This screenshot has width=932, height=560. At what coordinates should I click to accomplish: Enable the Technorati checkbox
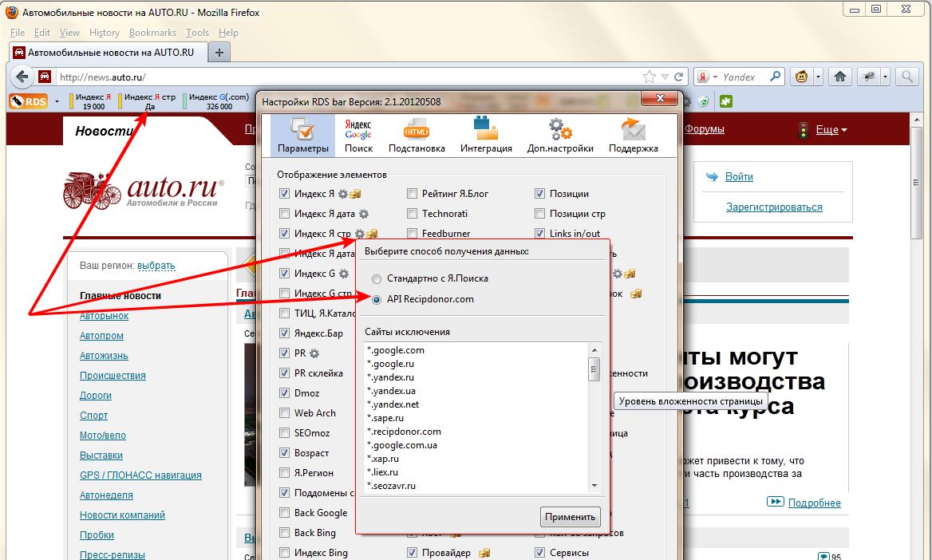[412, 214]
